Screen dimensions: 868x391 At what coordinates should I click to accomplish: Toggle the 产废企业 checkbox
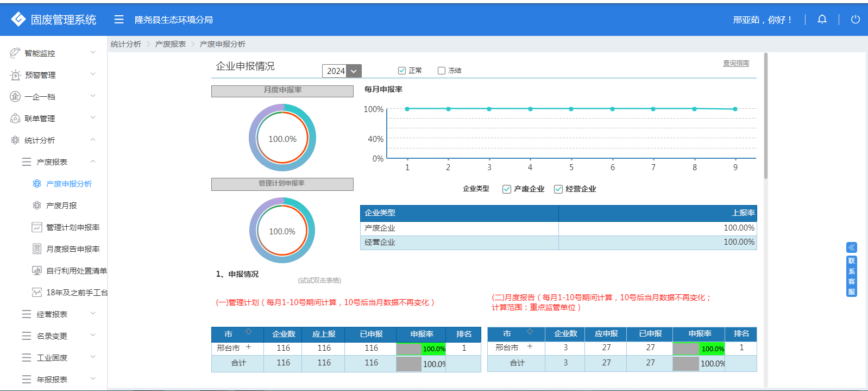coord(507,189)
